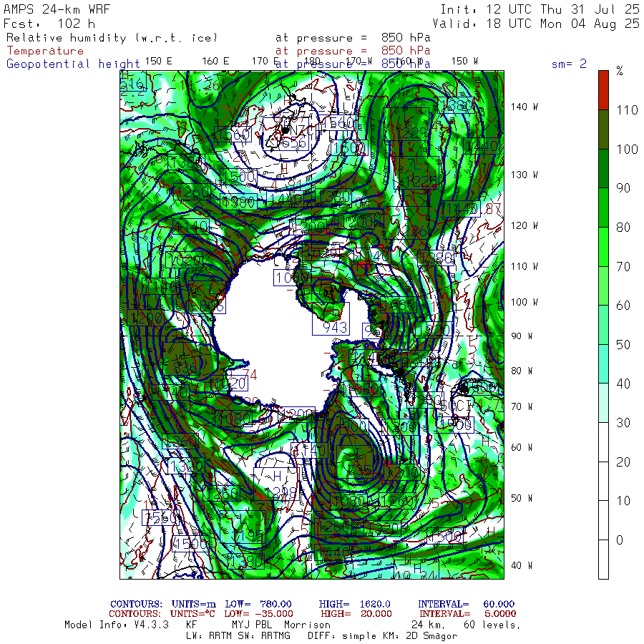The image size is (644, 644).
Task: Click the bright green colorbar segment between 70 and 80
Action: (x=603, y=247)
